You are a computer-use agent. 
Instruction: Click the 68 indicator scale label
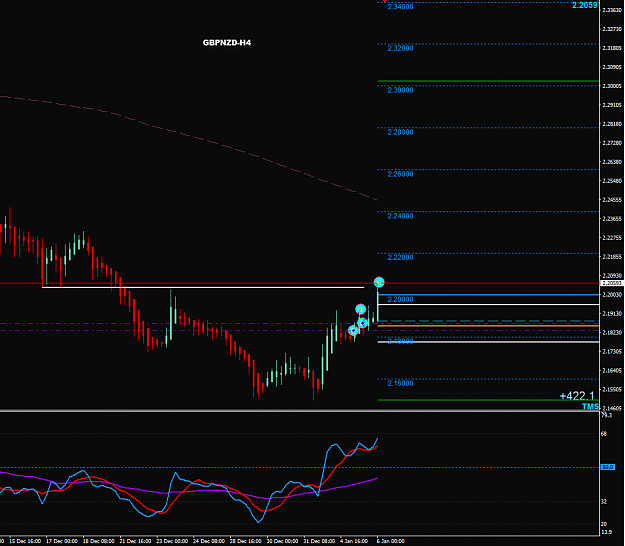coord(604,434)
